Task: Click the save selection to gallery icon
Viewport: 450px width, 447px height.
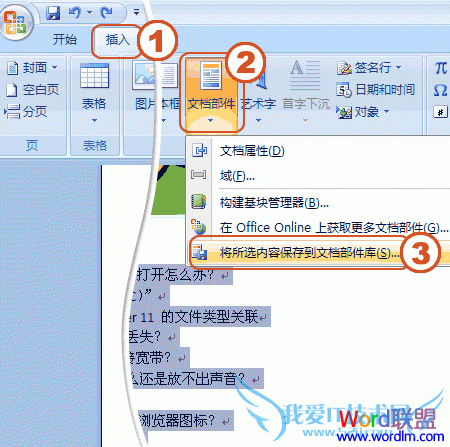Action: point(199,252)
